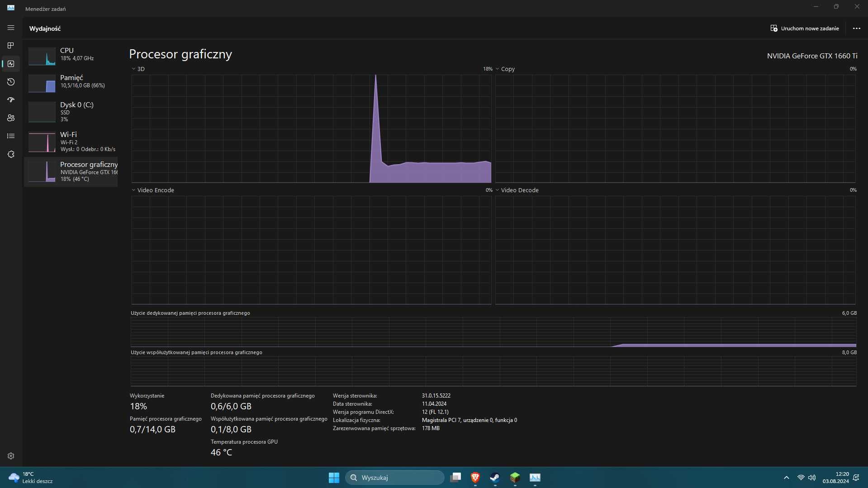Screen dimensions: 868x488
Task: Select the Pamięć memory entry
Action: [71, 82]
